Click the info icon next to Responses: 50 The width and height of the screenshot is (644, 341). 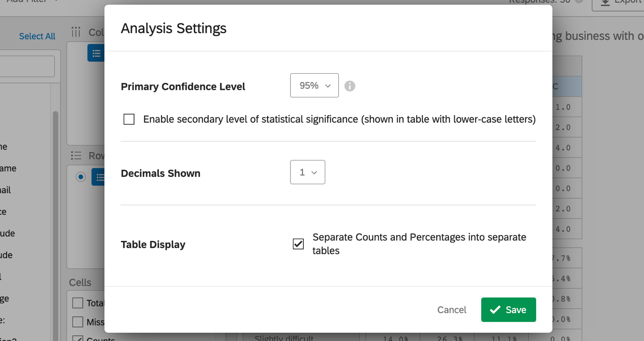coord(577,1)
